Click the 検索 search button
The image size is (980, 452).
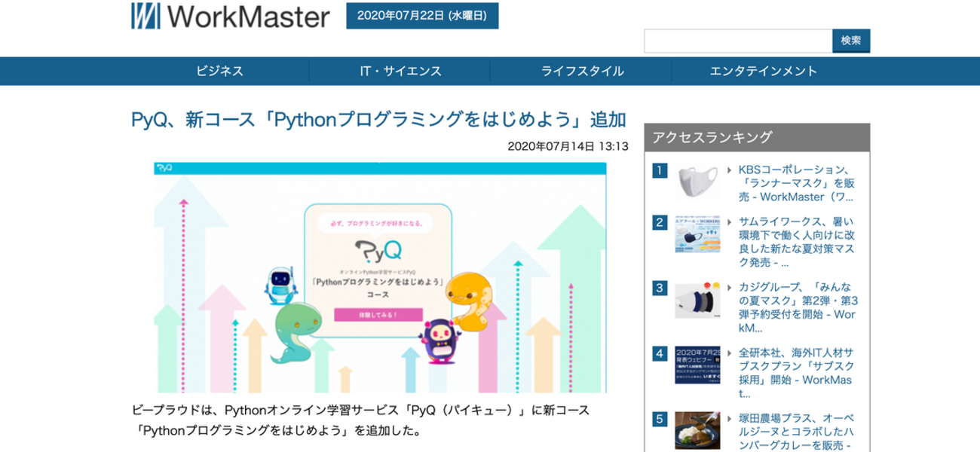pos(851,41)
